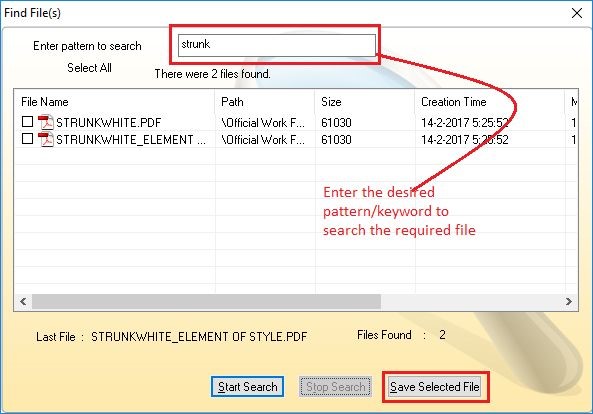593x414 pixels.
Task: Click Select All label
Action: click(x=89, y=68)
